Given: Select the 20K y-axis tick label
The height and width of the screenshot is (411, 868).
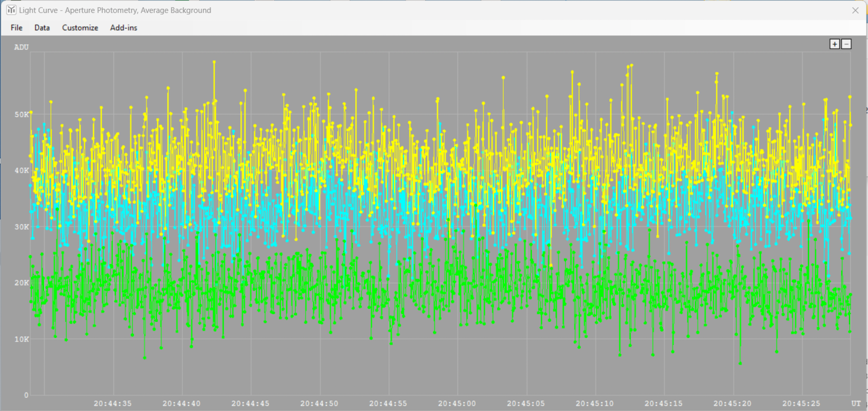Looking at the screenshot, I should [21, 283].
